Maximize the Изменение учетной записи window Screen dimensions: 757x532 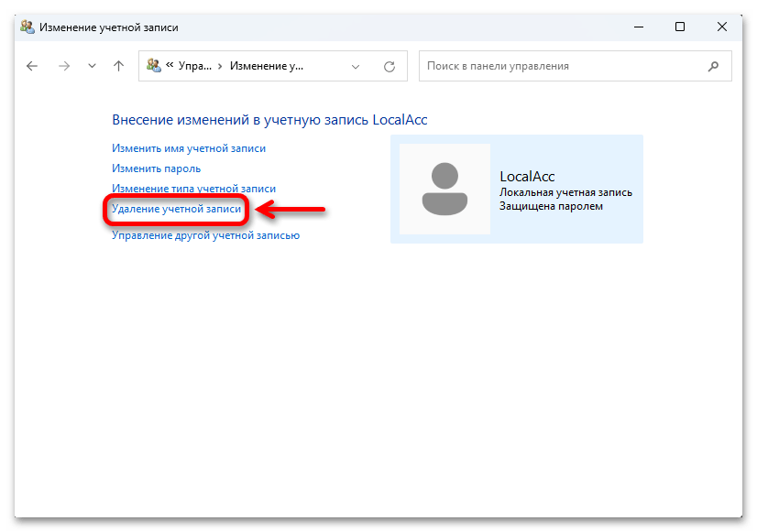(x=680, y=27)
